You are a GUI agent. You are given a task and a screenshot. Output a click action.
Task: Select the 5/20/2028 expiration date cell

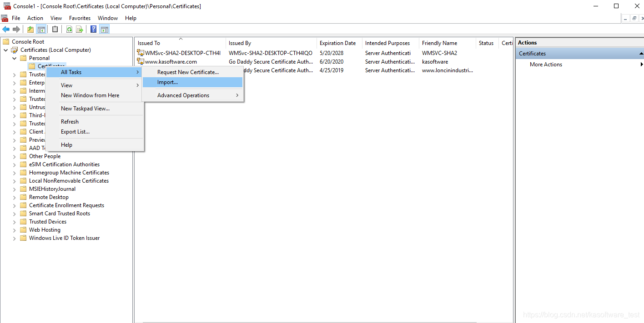point(332,53)
